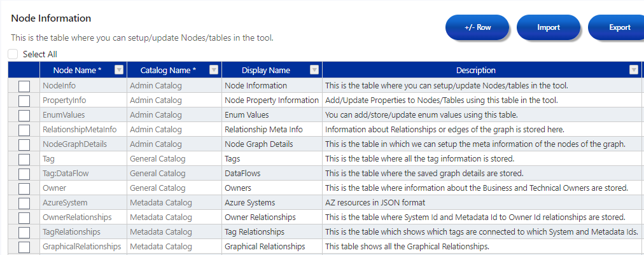Select the NodeGraphDetails node name cell
The image size is (644, 255).
[83, 144]
